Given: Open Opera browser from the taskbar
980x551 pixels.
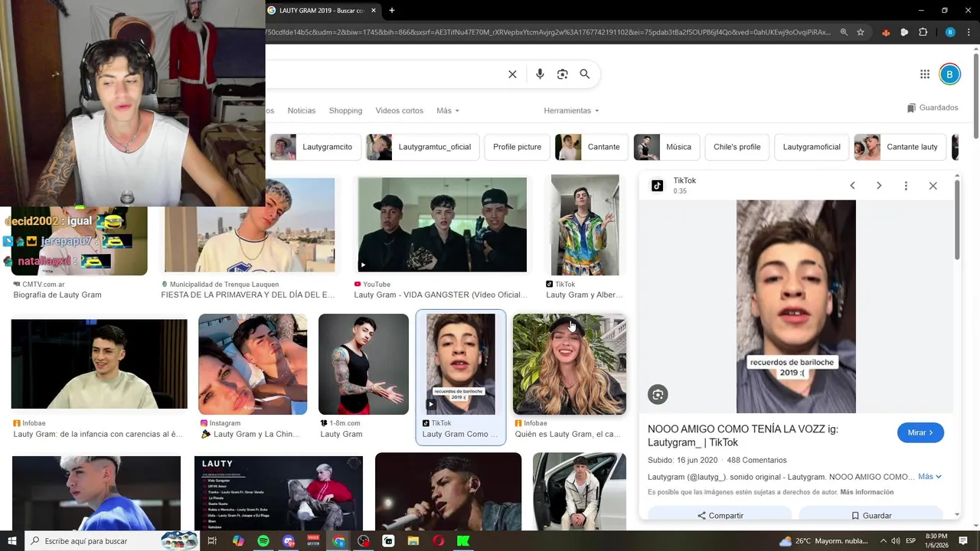Looking at the screenshot, I should tap(438, 541).
